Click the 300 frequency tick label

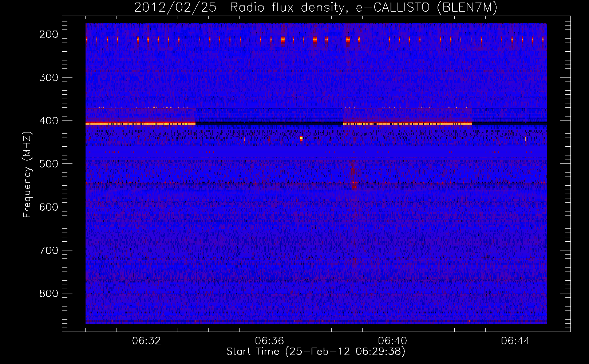pyautogui.click(x=49, y=78)
